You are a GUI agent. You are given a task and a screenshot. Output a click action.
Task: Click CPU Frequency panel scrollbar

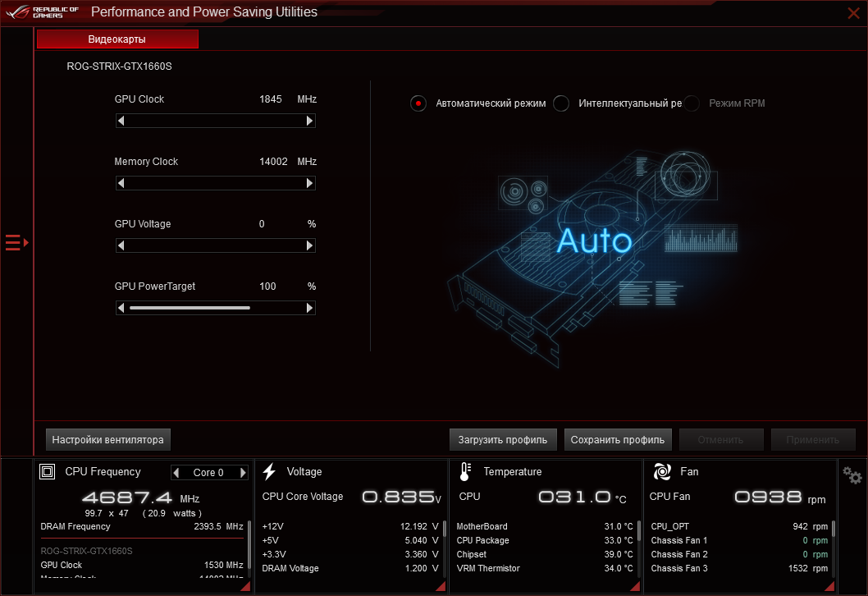249,545
